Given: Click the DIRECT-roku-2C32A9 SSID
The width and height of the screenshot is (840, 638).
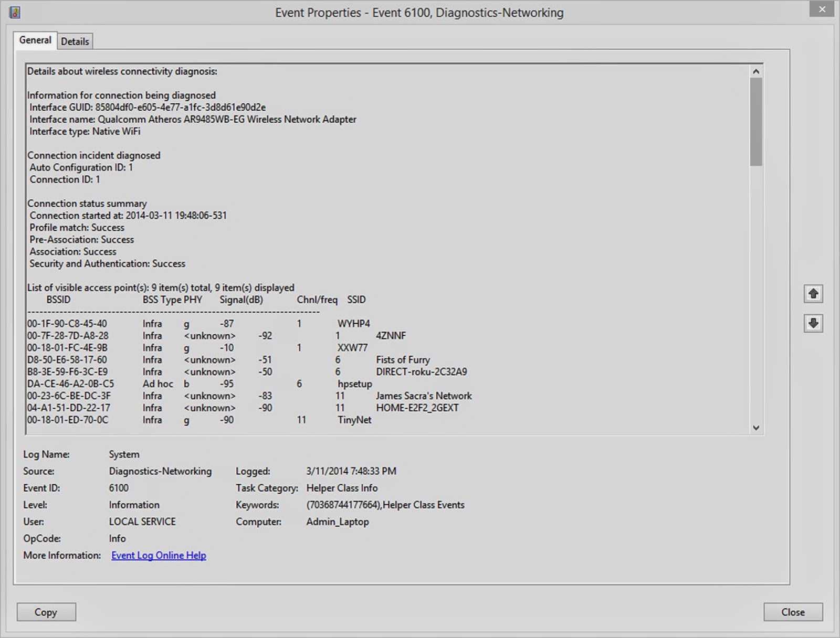Looking at the screenshot, I should (422, 372).
